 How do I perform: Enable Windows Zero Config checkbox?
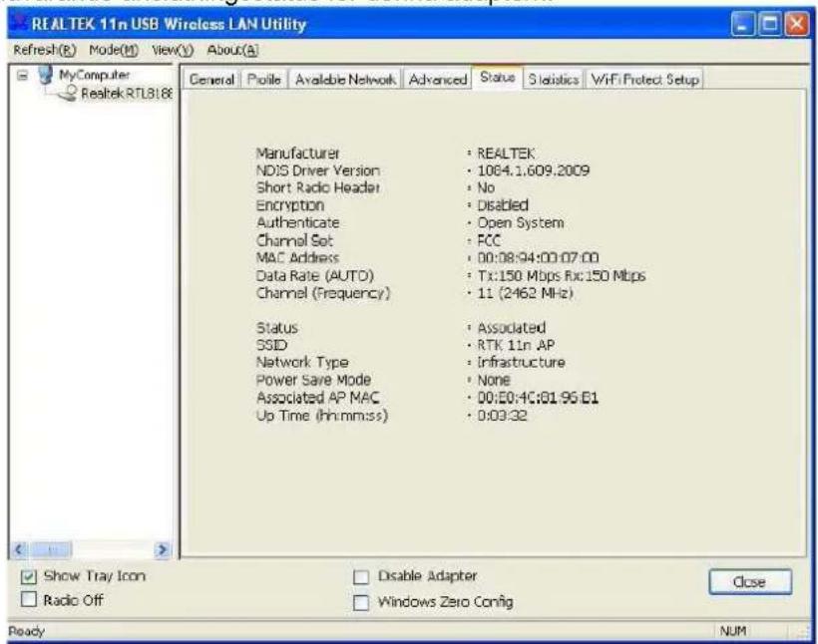point(361,603)
